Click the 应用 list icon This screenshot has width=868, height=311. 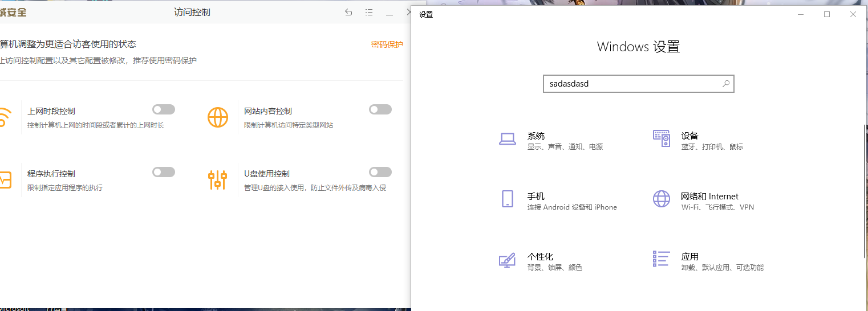662,259
